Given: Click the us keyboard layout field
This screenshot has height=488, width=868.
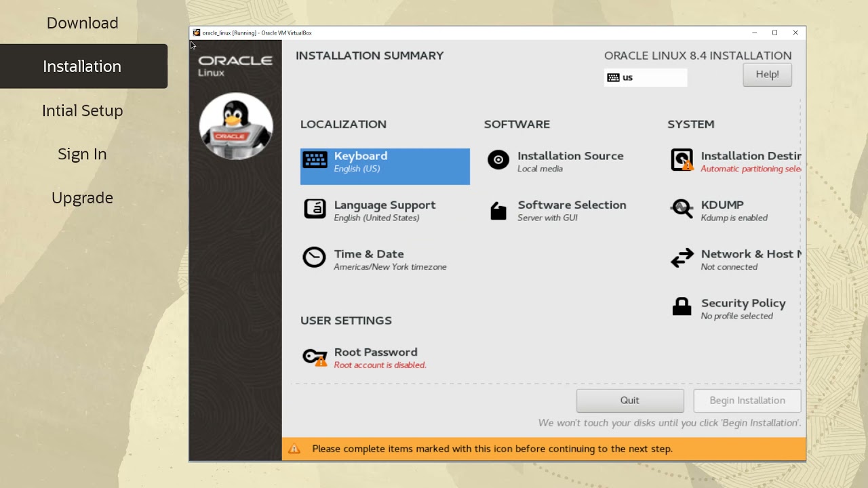Looking at the screenshot, I should (646, 77).
